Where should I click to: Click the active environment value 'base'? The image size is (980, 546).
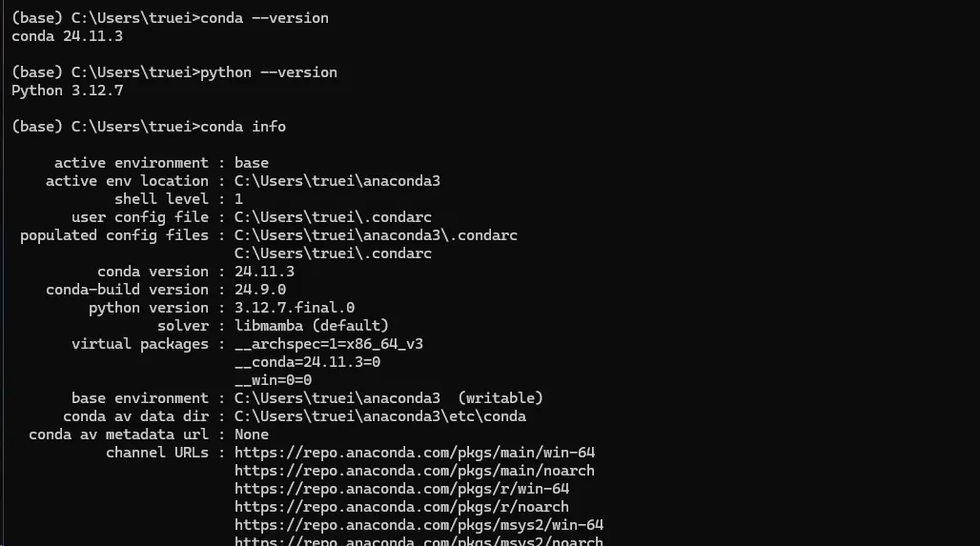252,163
